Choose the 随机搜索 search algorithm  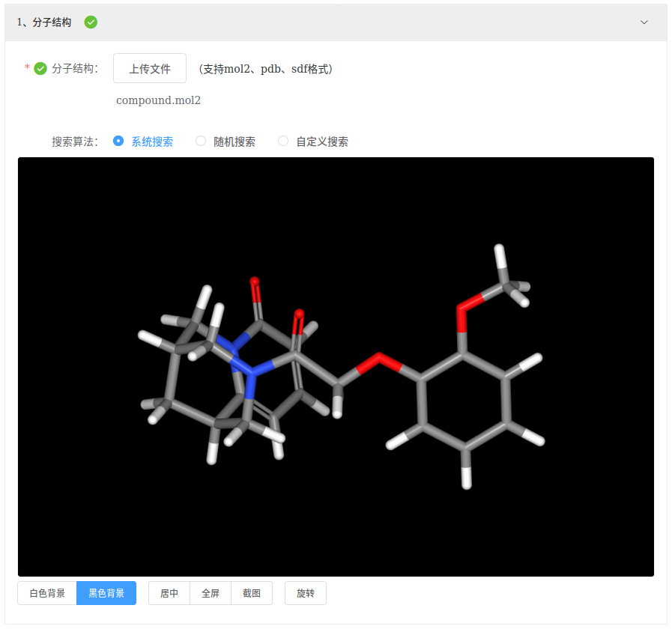click(x=201, y=141)
